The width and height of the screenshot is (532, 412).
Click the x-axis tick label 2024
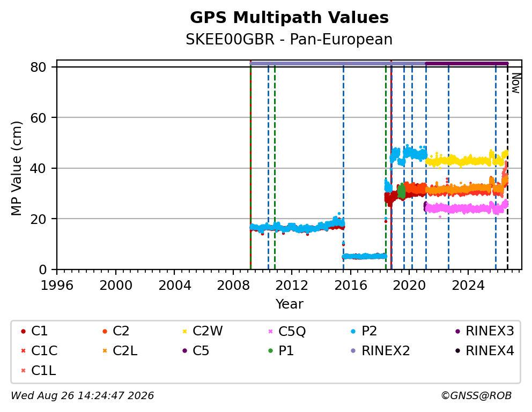click(x=468, y=285)
